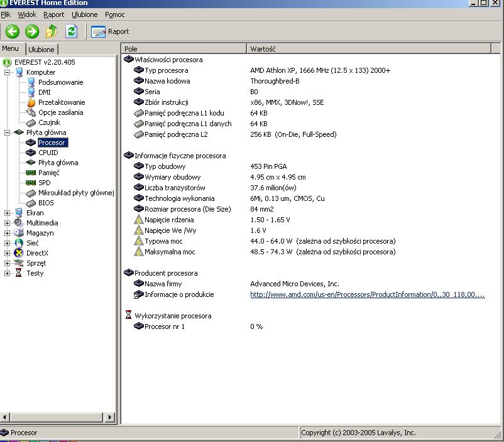The height and width of the screenshot is (442, 504).
Task: Open the Pomoc menu
Action: [115, 14]
